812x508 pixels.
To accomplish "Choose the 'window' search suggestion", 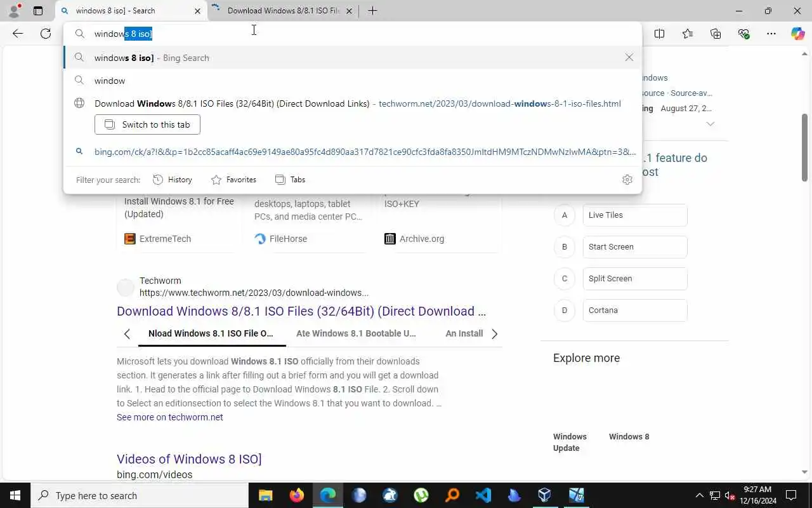I will point(353,81).
